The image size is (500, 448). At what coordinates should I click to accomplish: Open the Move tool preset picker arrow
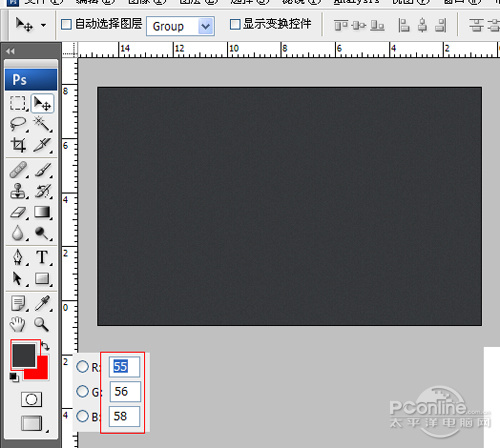[x=43, y=25]
